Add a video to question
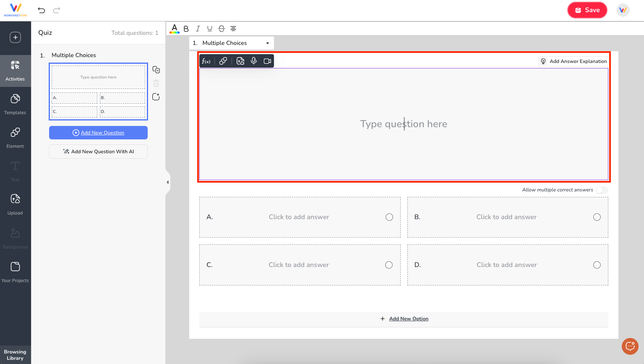 click(267, 61)
